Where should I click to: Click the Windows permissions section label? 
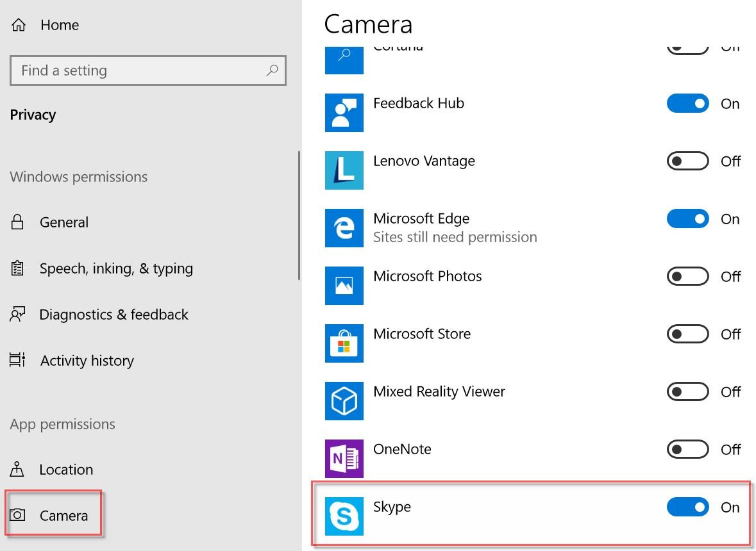[x=79, y=177]
